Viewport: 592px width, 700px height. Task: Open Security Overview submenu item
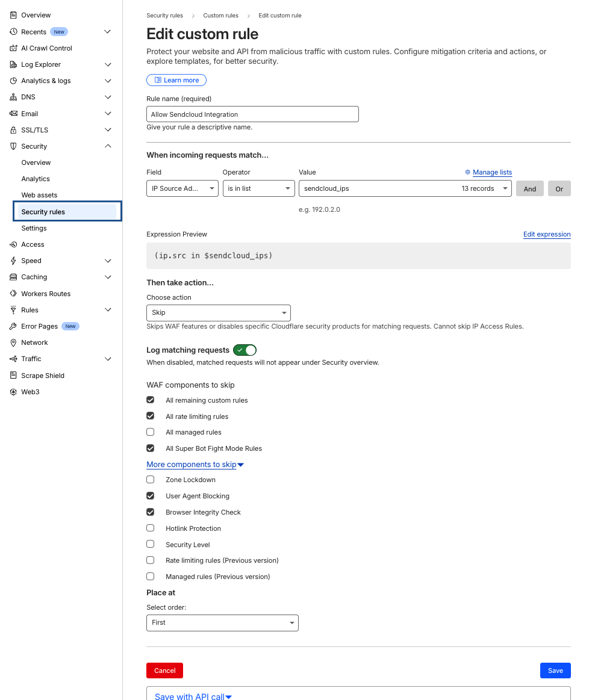click(36, 163)
